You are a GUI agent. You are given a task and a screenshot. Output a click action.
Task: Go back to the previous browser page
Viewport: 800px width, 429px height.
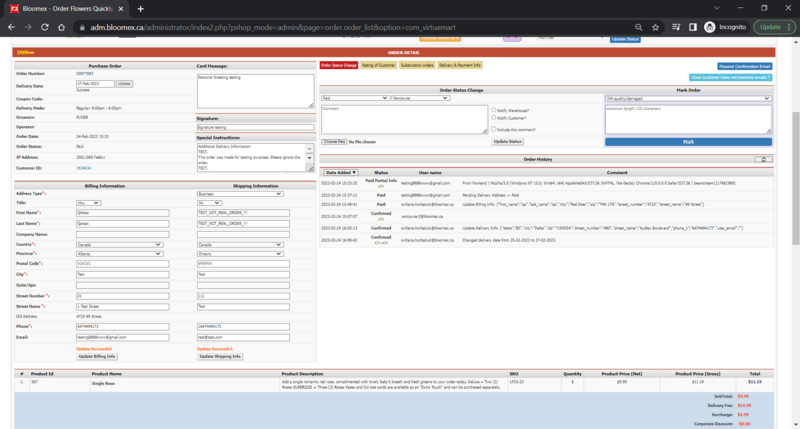pos(11,27)
